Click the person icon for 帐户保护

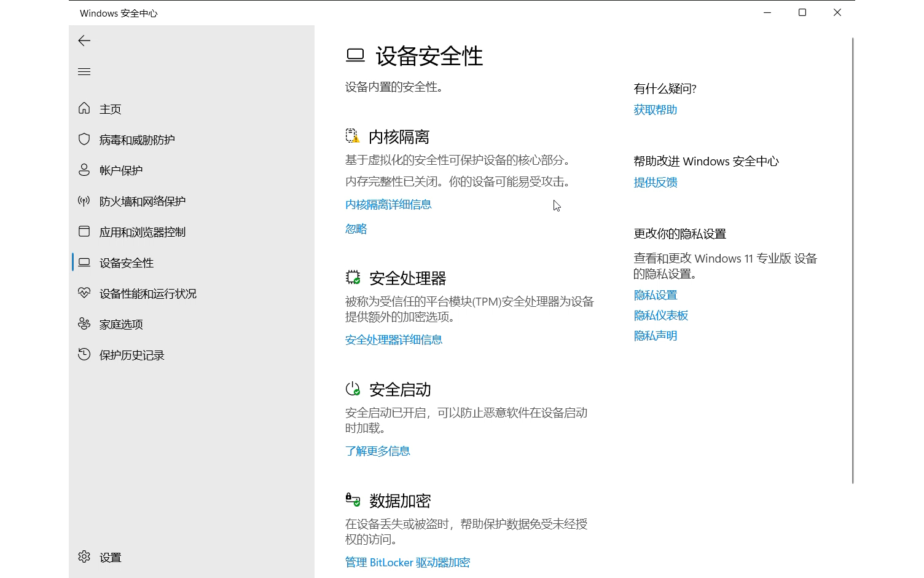point(84,170)
